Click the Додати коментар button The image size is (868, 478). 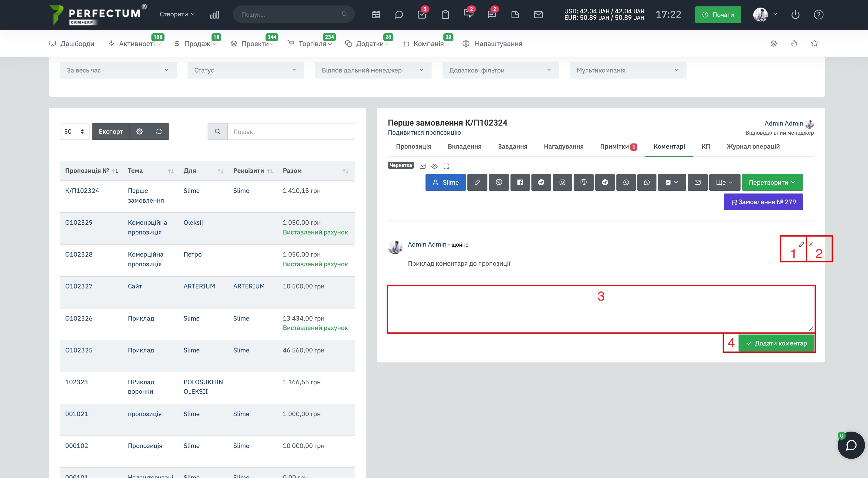pos(776,343)
